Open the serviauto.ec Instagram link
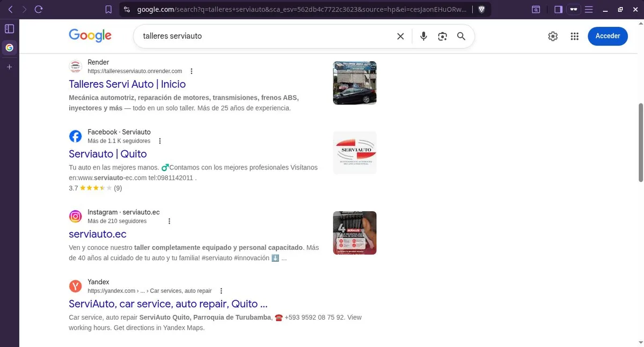Image resolution: width=644 pixels, height=347 pixels. tap(98, 234)
